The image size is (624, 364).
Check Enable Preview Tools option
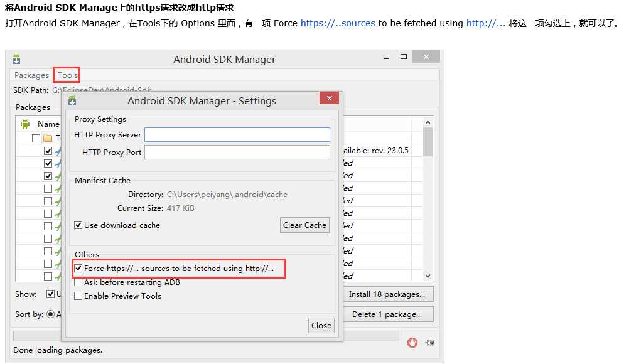(78, 296)
